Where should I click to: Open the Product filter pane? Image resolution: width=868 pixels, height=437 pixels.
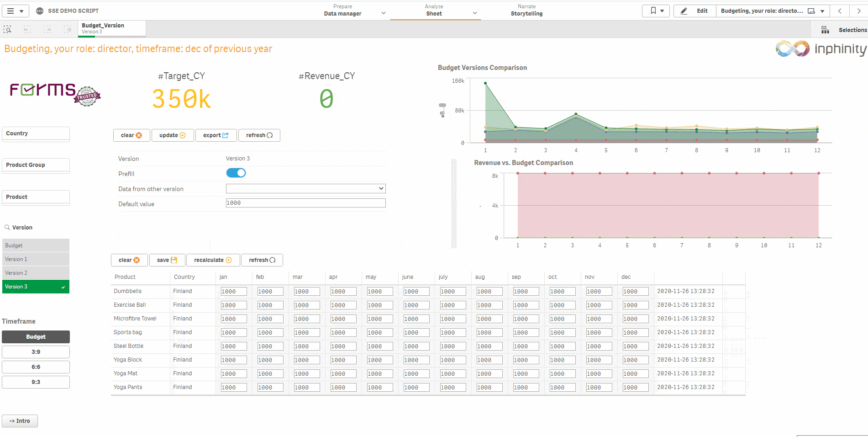click(36, 197)
